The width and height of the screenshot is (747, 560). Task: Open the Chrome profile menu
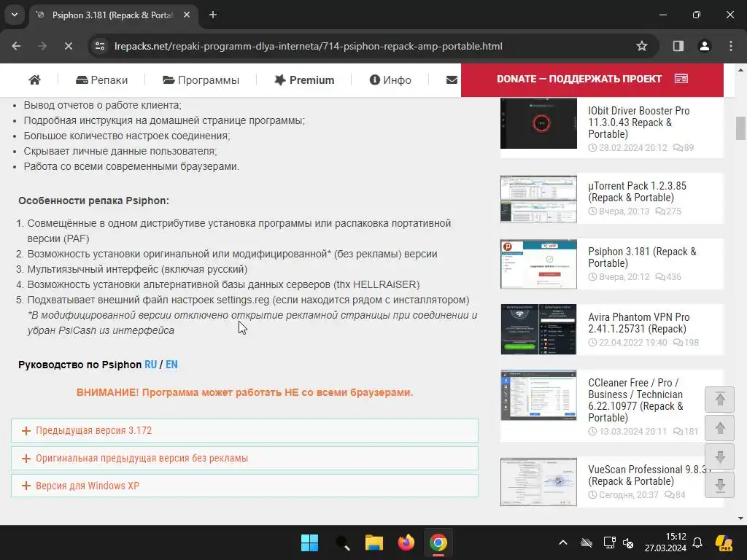tap(704, 46)
